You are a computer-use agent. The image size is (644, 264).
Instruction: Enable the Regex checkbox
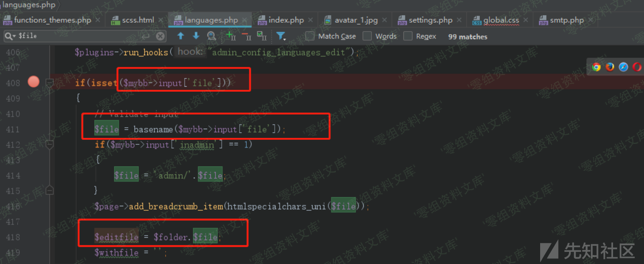(x=408, y=36)
